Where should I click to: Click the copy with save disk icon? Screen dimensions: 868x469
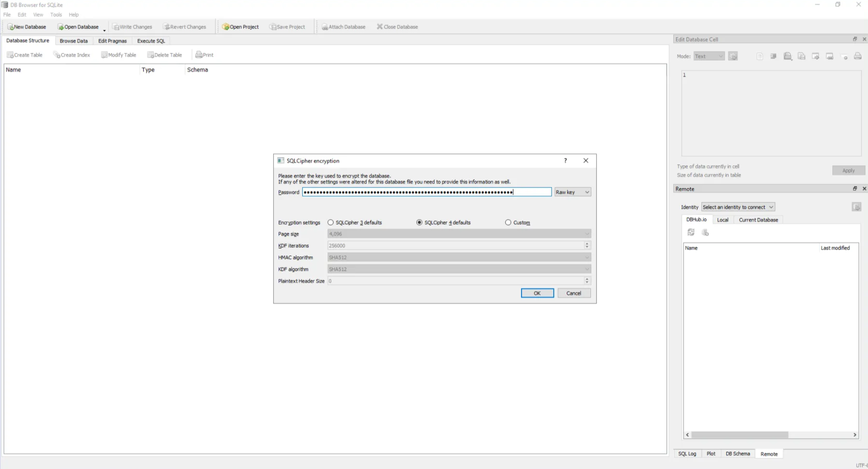pyautogui.click(x=801, y=56)
